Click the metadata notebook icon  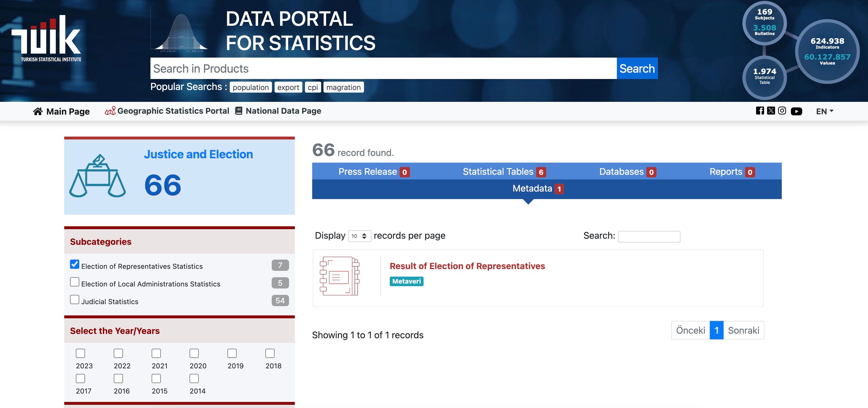pos(339,276)
